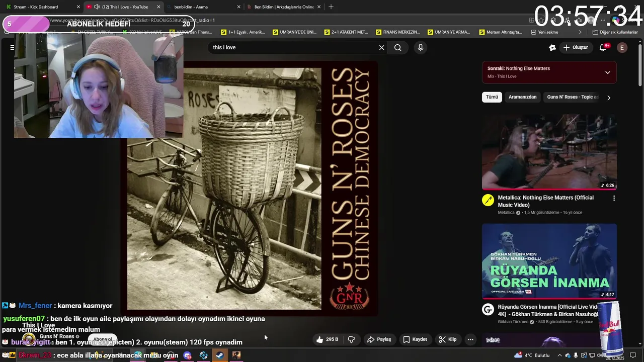Open the YouTube notifications bell

click(x=603, y=47)
